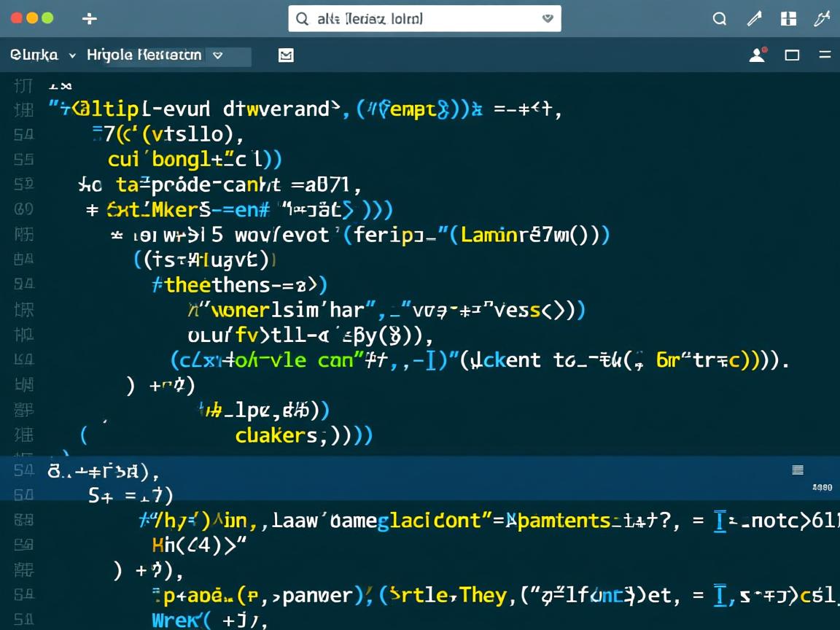Select the Elunka menu label
Image resolution: width=840 pixels, height=630 pixels.
pos(34,55)
